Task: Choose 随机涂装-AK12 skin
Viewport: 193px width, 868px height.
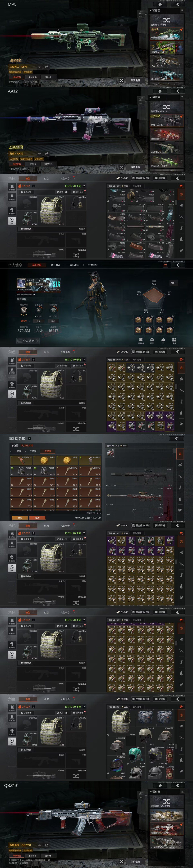Action: [166, 107]
